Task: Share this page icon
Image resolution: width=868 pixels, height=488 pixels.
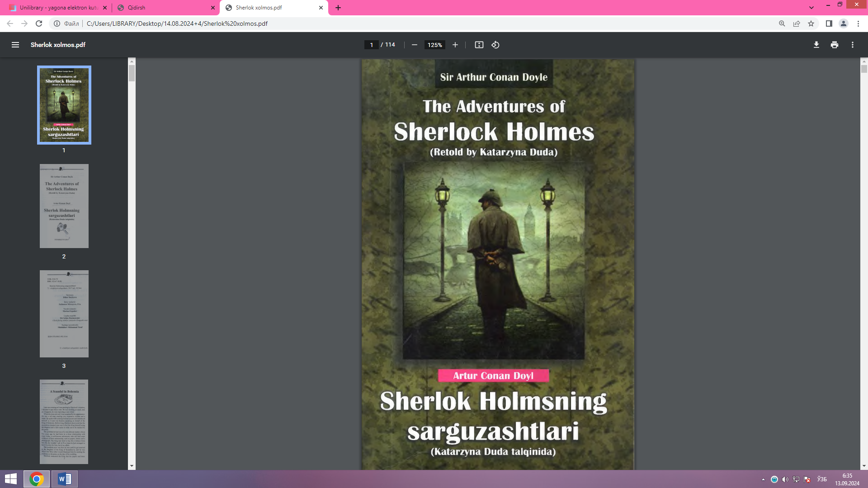Action: (x=797, y=23)
